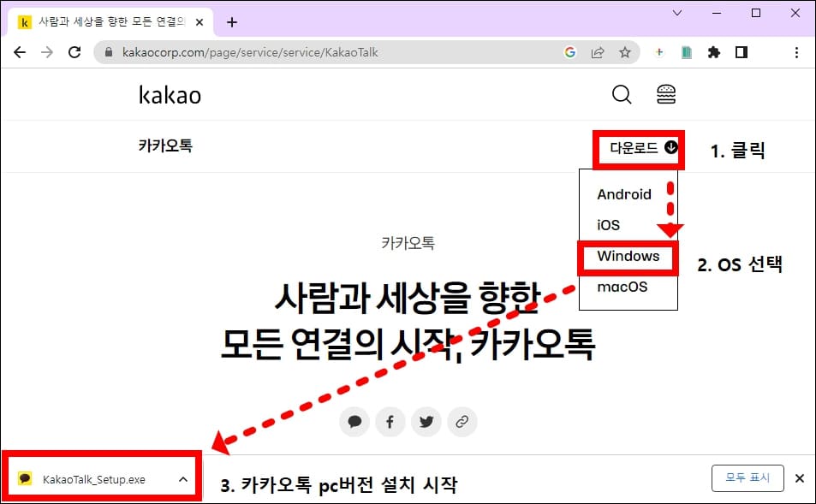Reload the page with the refresh icon
The height and width of the screenshot is (504, 816).
(x=74, y=52)
